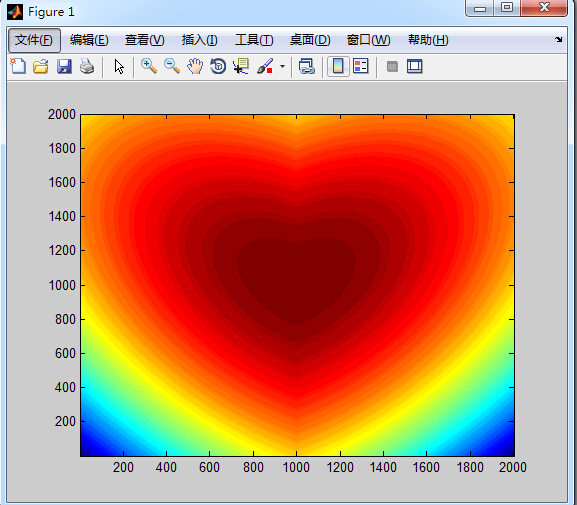Activate the Zoom Out magnifier
Screen dimensions: 577x505
[x=172, y=67]
